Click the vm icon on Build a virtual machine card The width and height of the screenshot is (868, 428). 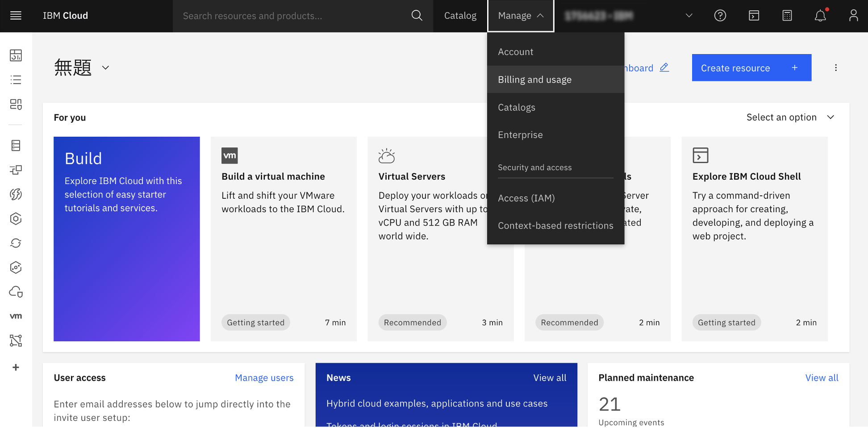coord(230,155)
